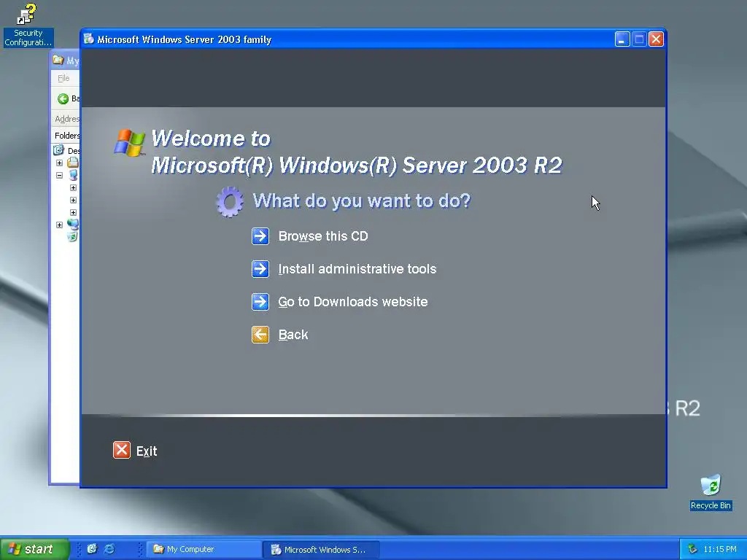Choose the Browse this CD link
The height and width of the screenshot is (560, 747).
tap(323, 236)
